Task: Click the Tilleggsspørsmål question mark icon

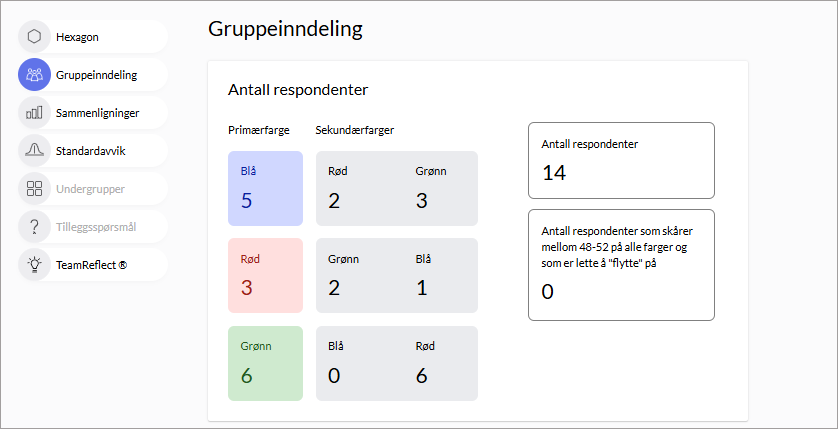Action: [34, 227]
